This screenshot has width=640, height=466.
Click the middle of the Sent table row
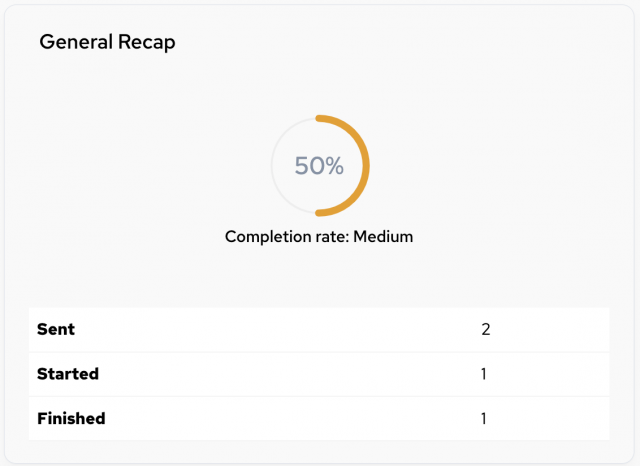[x=319, y=329]
